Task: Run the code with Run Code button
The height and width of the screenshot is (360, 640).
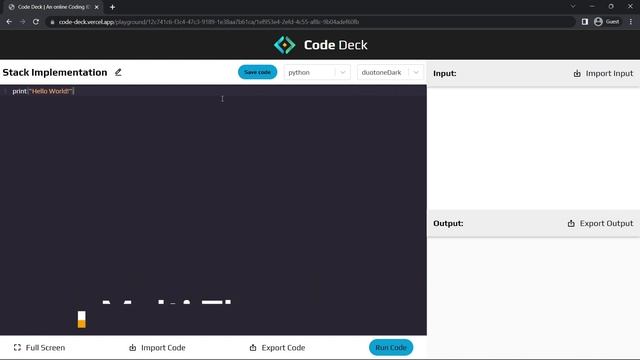Action: click(x=391, y=347)
